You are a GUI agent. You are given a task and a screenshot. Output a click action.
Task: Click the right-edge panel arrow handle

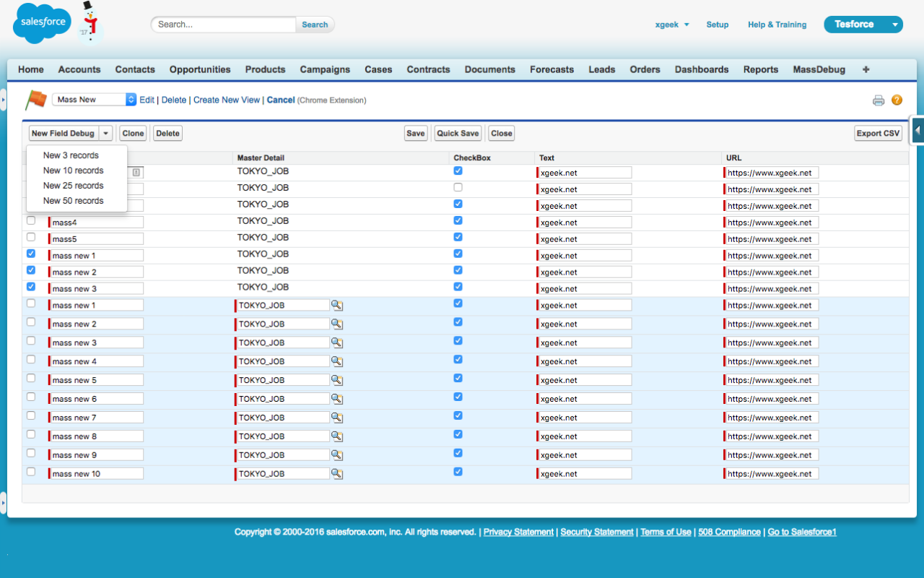918,131
